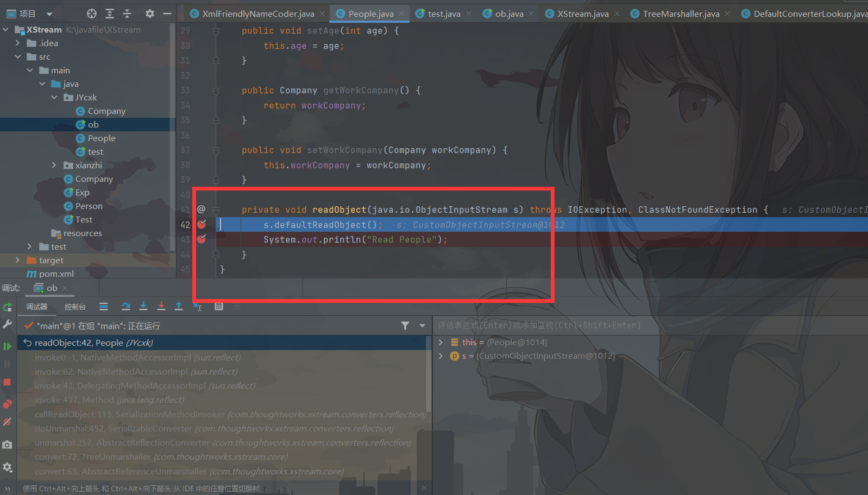Open the wrench debugger settings icon
Screen dimensions: 868x495
7,324
